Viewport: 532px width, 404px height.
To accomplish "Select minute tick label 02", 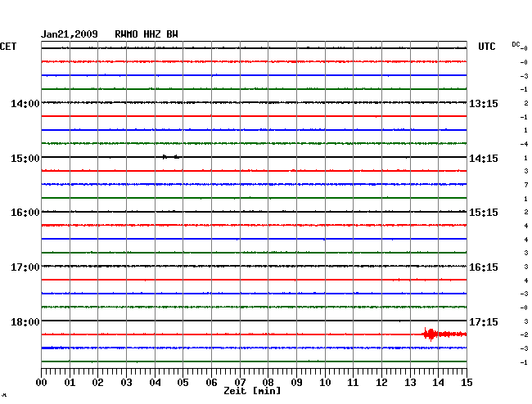I will click(x=97, y=383).
